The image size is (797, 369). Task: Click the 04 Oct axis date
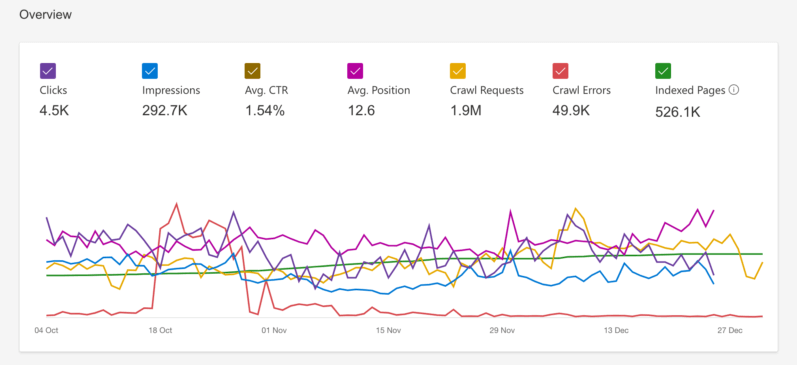point(46,330)
